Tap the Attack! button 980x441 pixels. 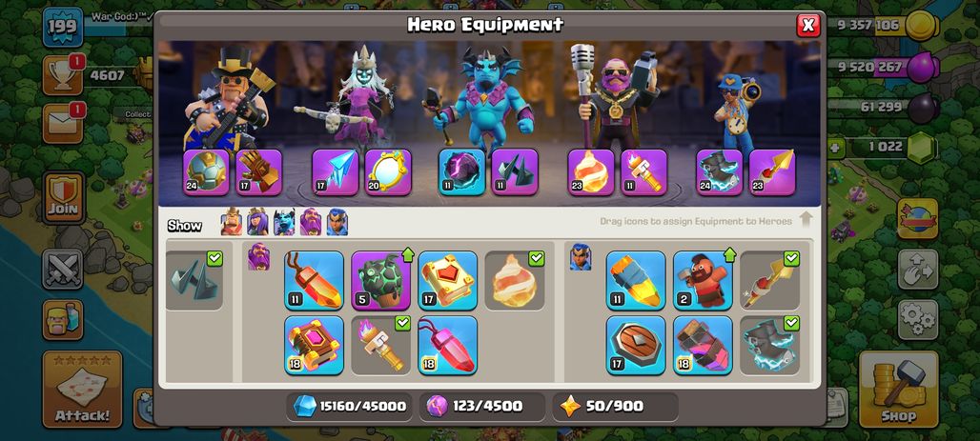pyautogui.click(x=82, y=390)
